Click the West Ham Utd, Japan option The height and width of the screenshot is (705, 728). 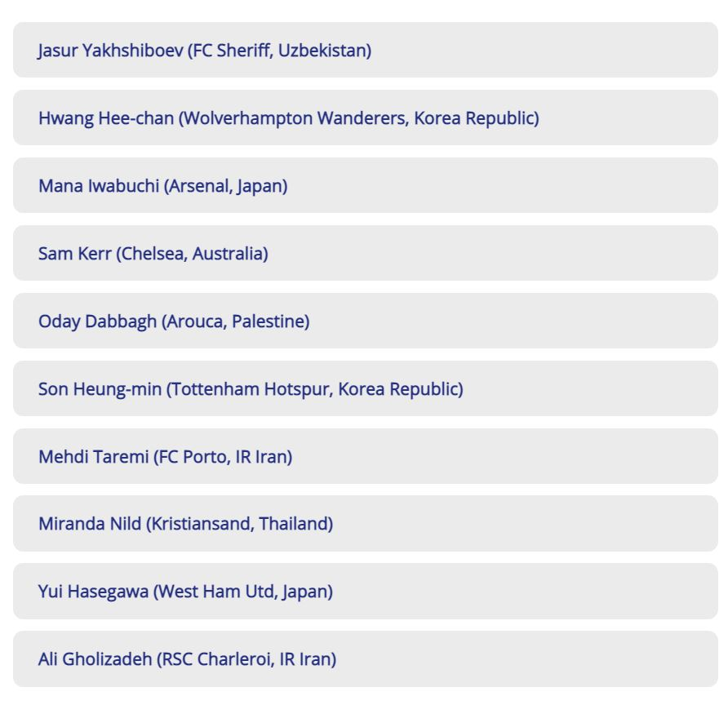point(364,592)
